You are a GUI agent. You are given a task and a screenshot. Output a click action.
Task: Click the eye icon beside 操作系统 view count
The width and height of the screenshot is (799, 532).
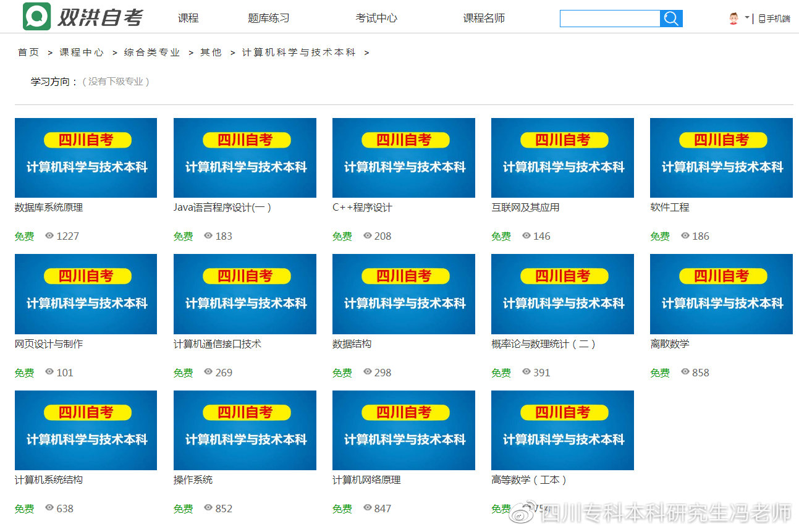point(209,509)
